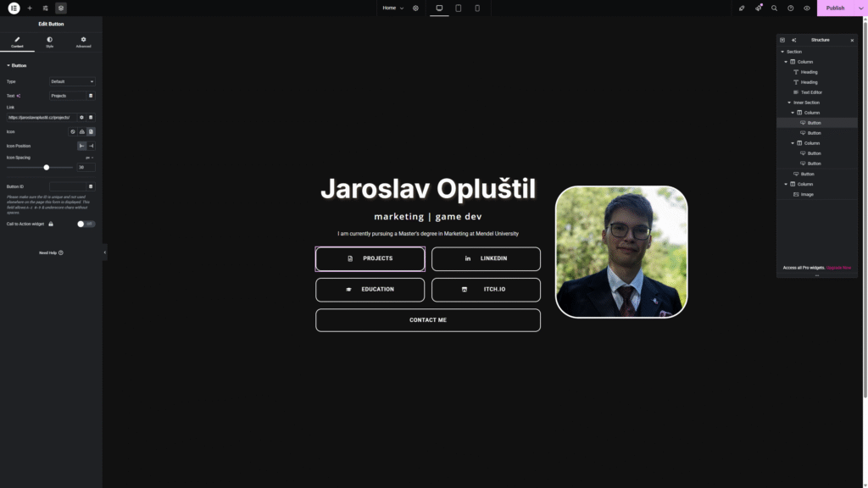Click the Upgrade Now link
This screenshot has width=868, height=488.
coord(840,267)
